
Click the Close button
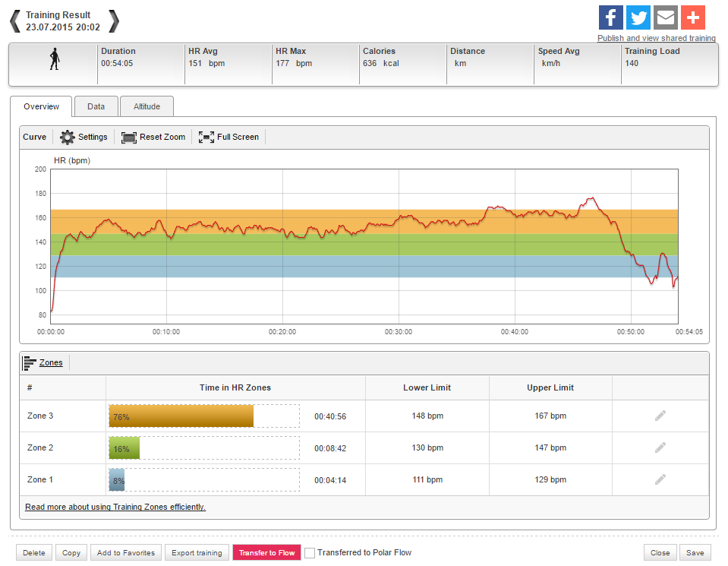tap(660, 552)
